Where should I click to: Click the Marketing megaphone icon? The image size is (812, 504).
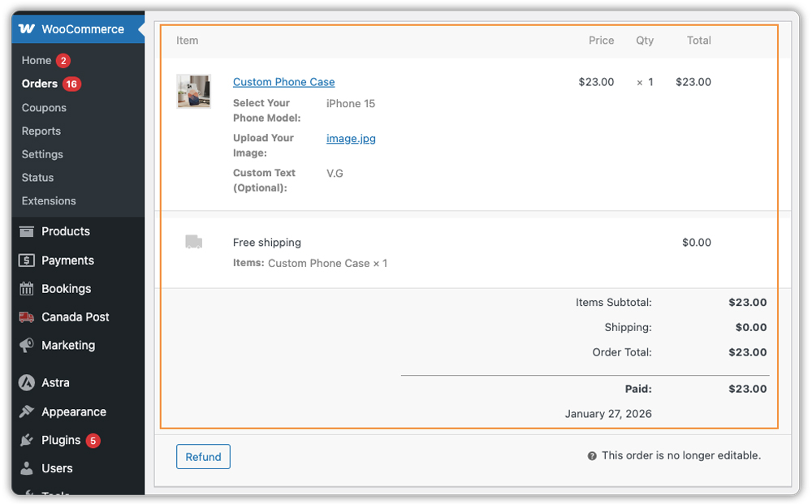[27, 346]
